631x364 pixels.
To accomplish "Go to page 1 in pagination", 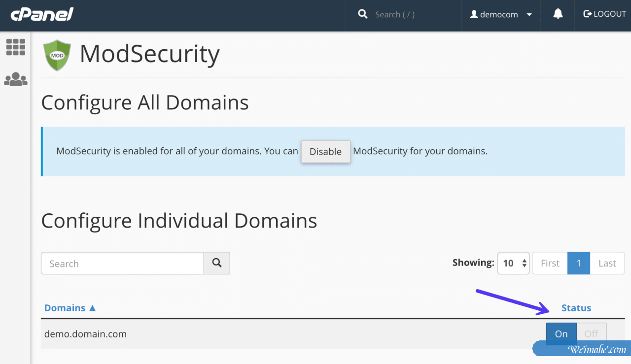I will coord(579,263).
